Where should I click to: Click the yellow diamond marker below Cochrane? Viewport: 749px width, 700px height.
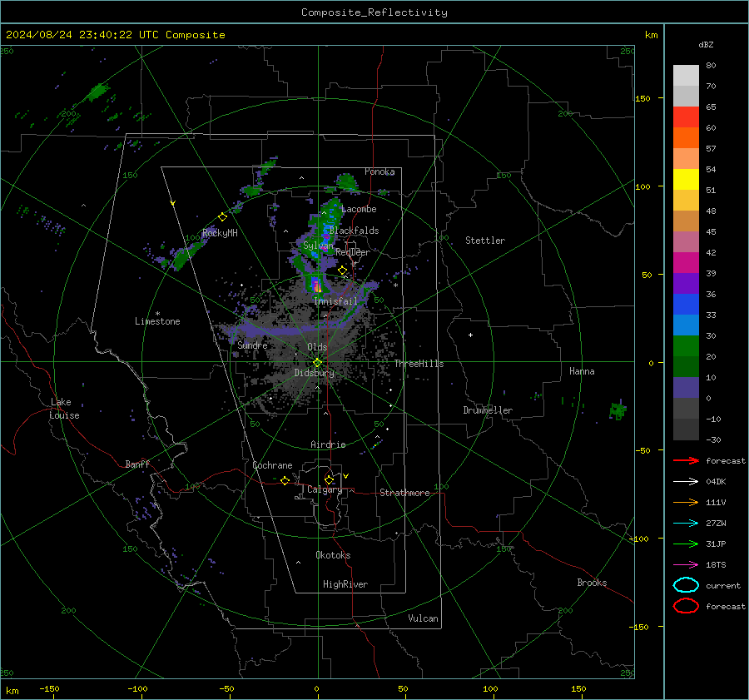[x=285, y=481]
